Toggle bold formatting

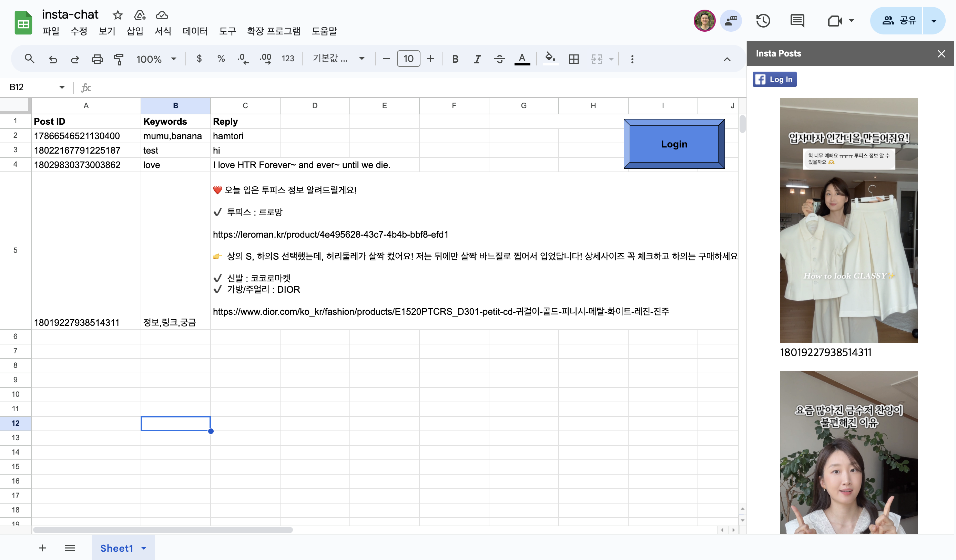(455, 59)
